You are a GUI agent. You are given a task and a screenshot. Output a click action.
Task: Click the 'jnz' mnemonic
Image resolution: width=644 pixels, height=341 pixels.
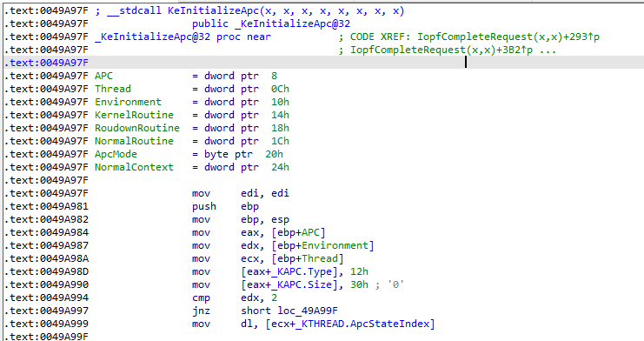pyautogui.click(x=202, y=311)
